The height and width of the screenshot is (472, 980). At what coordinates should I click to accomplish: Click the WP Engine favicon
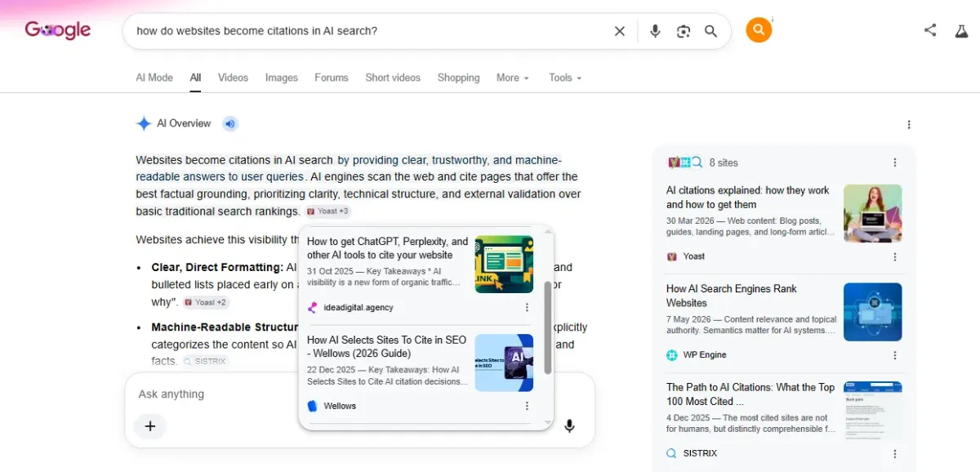pyautogui.click(x=672, y=355)
